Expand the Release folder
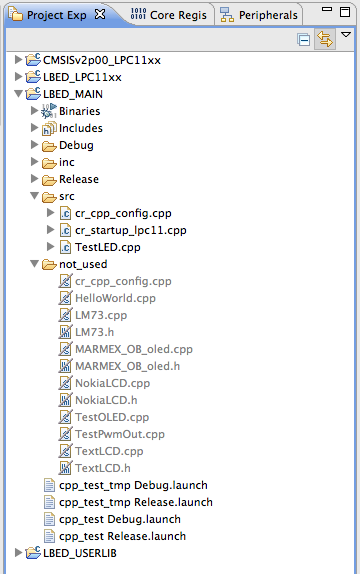360x574 pixels. click(x=34, y=178)
